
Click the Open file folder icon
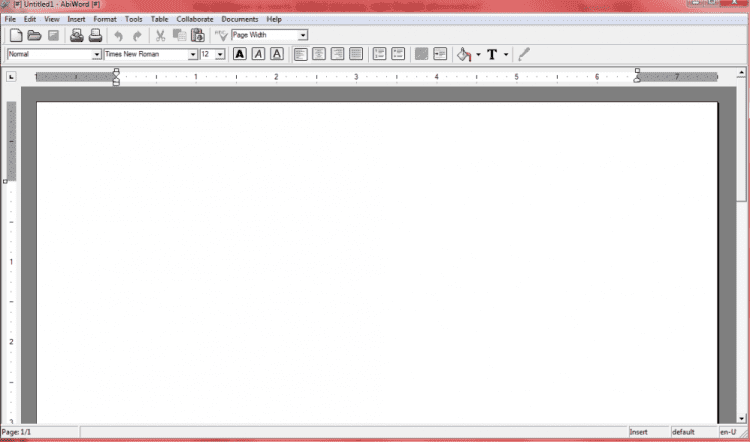click(33, 35)
